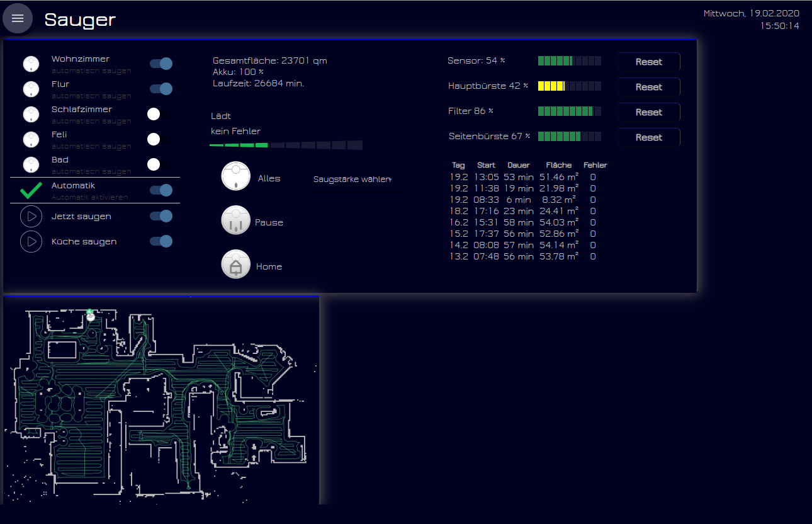Click the Feli vacuum robot icon
This screenshot has width=812, height=524.
[x=31, y=139]
